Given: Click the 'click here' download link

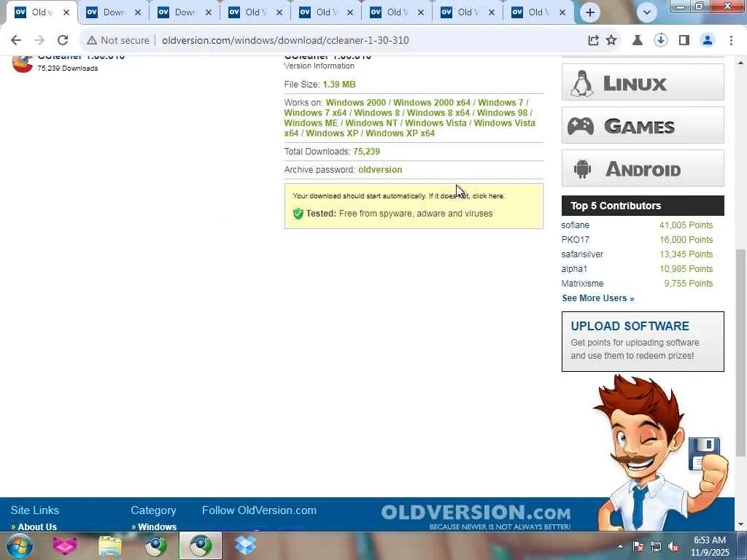Looking at the screenshot, I should 488,195.
